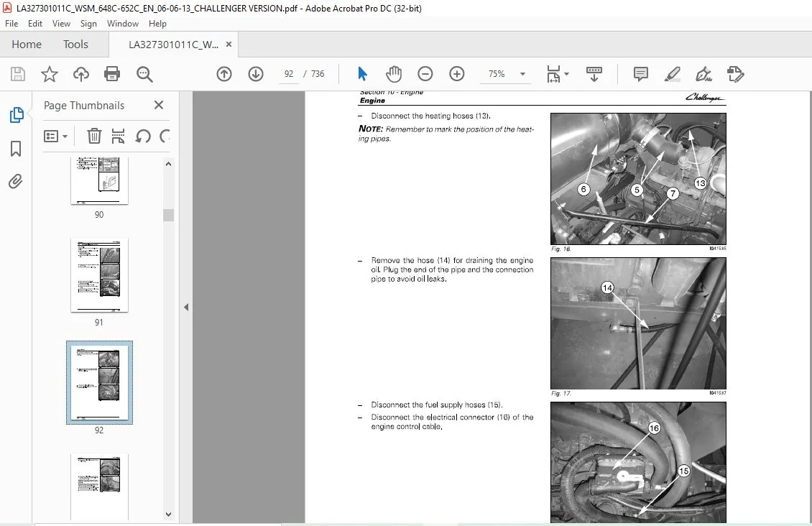Viewport: 812px width, 526px height.
Task: Open the Help menu
Action: click(x=157, y=23)
